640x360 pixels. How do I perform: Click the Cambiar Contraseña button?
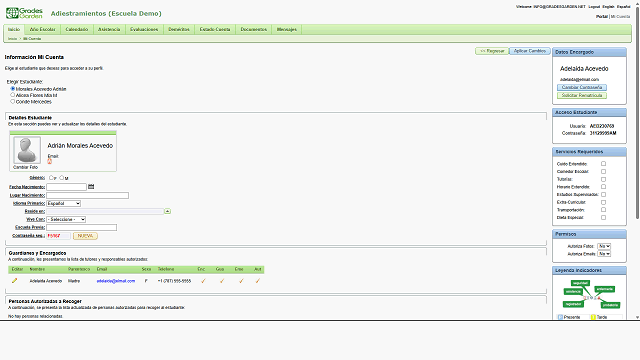[582, 87]
